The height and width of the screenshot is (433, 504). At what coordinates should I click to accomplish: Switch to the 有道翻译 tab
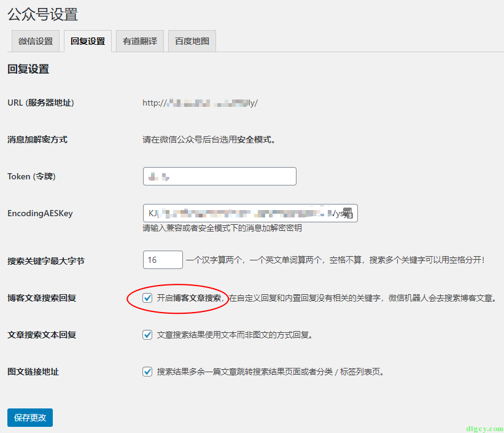pos(140,41)
